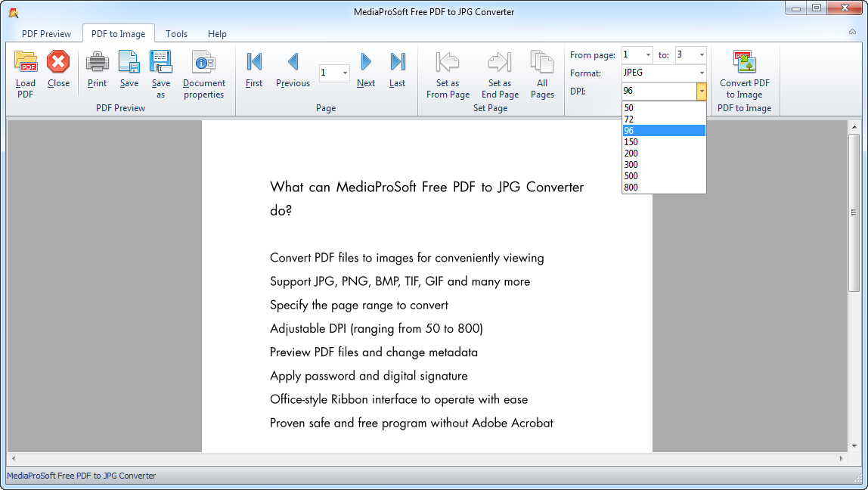The height and width of the screenshot is (490, 868).
Task: Select 800 in the DPI list
Action: pos(664,187)
